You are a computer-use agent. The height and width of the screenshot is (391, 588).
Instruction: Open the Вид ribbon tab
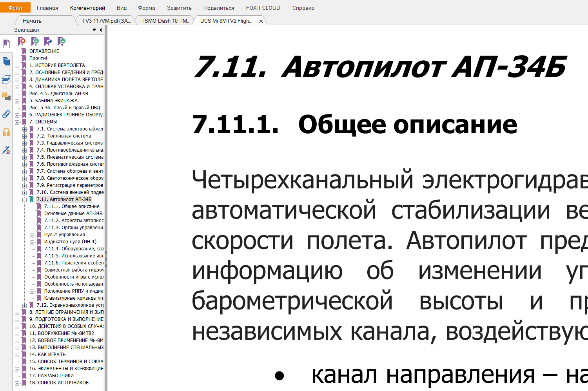[x=122, y=8]
